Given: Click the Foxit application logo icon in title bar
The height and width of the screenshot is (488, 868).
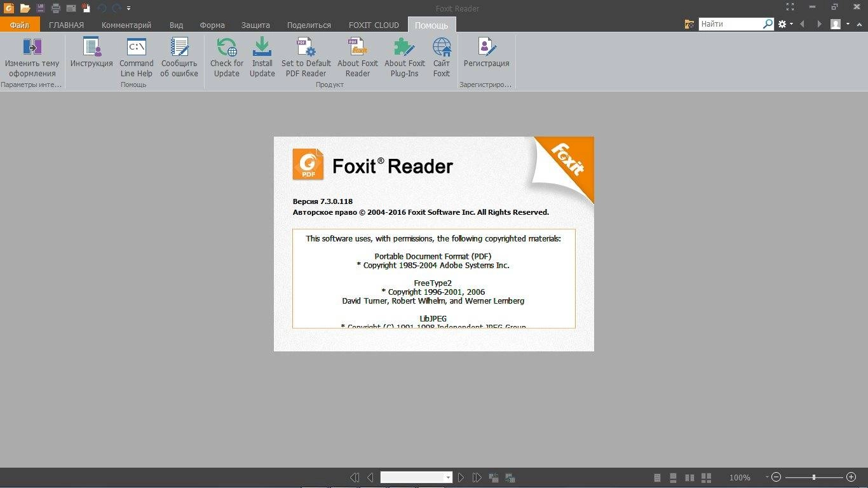Looking at the screenshot, I should click(8, 8).
